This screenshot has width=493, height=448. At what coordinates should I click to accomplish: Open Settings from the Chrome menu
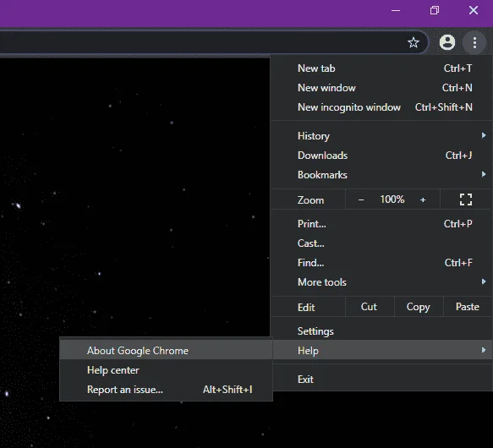click(382, 331)
